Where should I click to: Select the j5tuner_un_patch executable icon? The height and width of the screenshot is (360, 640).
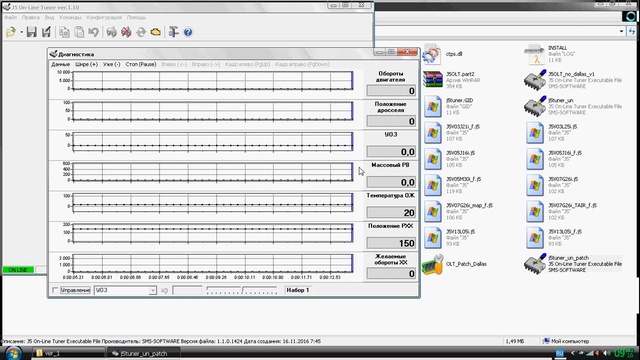pos(535,263)
